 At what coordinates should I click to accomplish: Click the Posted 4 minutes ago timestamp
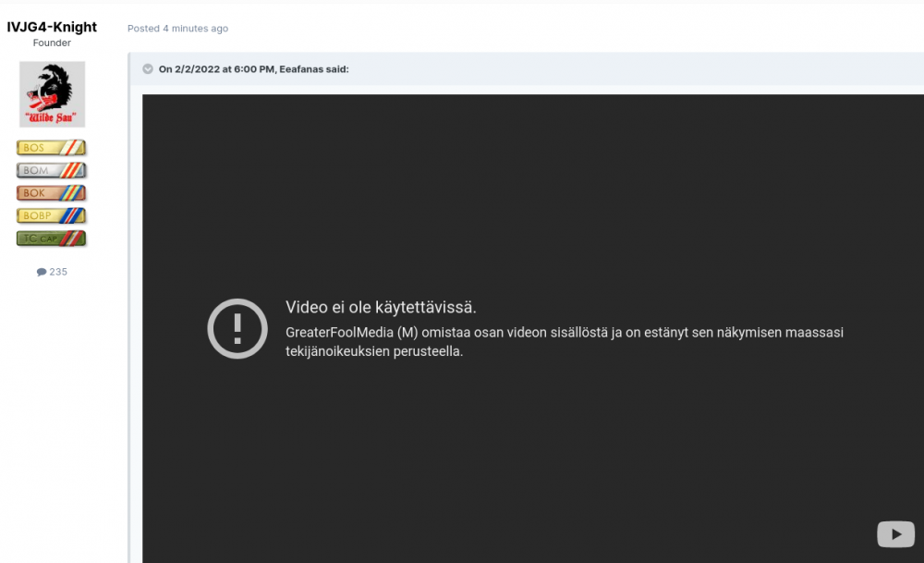tap(177, 29)
